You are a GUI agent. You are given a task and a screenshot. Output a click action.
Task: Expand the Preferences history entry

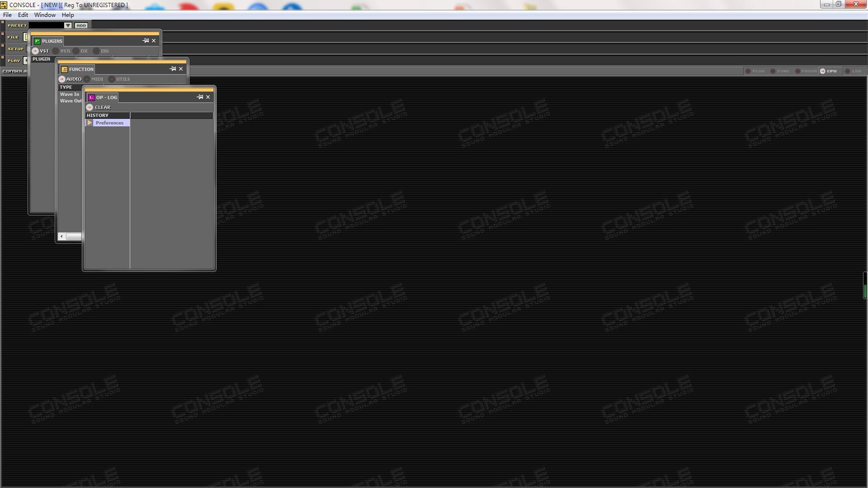[x=90, y=123]
